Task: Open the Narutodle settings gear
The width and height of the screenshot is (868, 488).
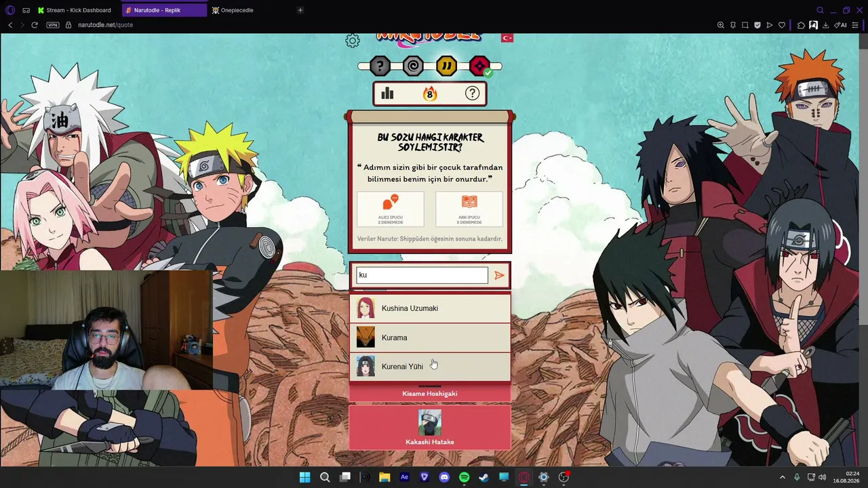Action: coord(353,41)
